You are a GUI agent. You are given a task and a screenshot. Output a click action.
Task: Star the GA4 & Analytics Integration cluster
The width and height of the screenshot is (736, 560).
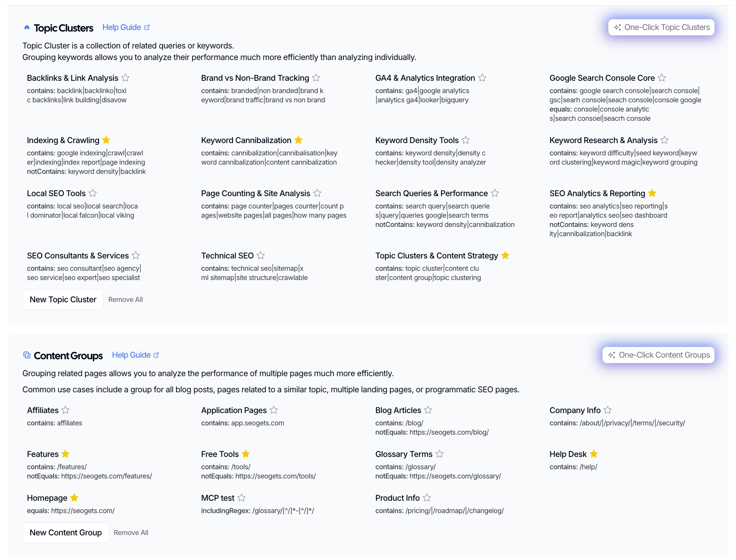482,78
